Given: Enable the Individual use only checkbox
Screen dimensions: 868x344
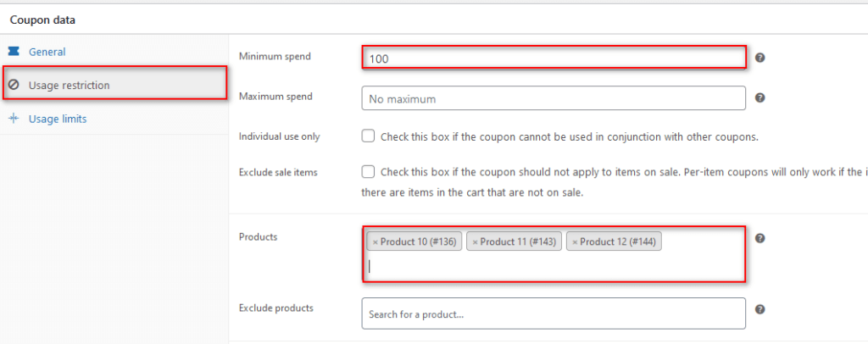Looking at the screenshot, I should tap(368, 136).
